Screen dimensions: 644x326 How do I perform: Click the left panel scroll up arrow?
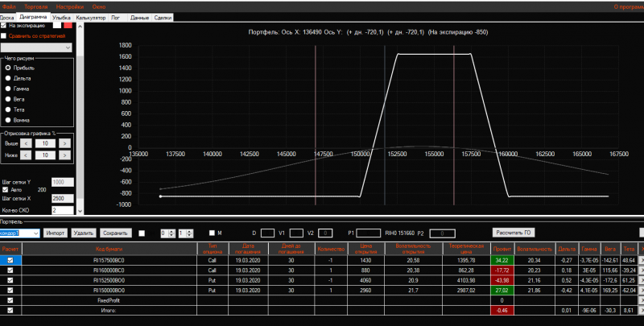pos(80,27)
